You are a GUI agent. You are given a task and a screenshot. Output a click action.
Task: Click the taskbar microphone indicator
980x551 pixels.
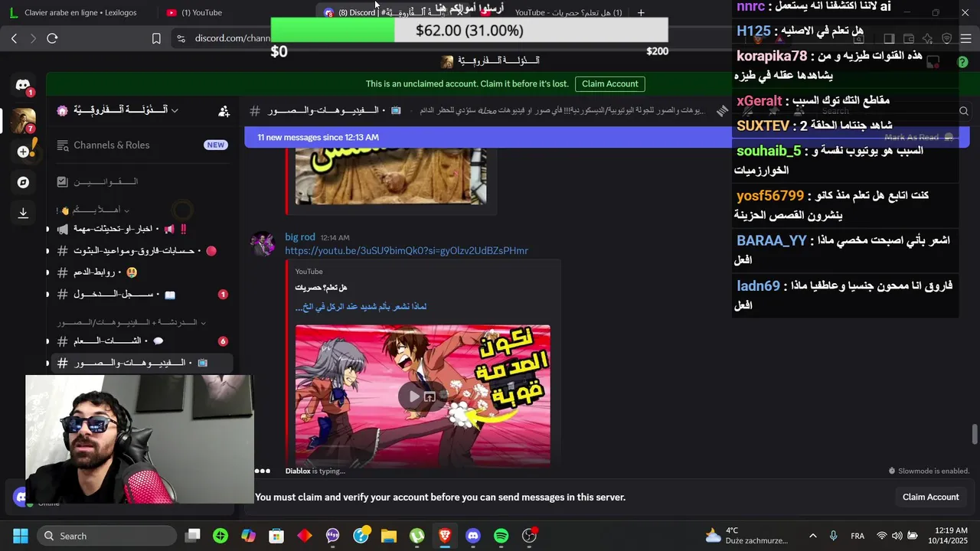click(834, 536)
